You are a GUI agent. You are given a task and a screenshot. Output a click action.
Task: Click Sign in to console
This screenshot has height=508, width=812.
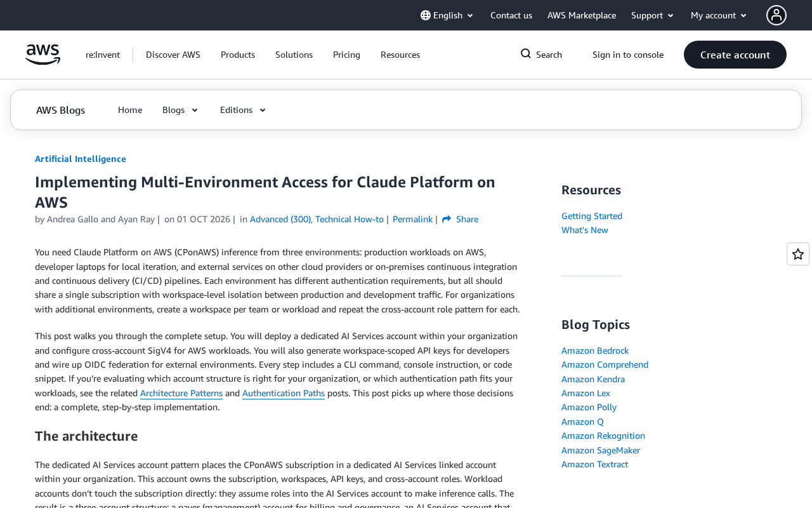[x=628, y=55]
